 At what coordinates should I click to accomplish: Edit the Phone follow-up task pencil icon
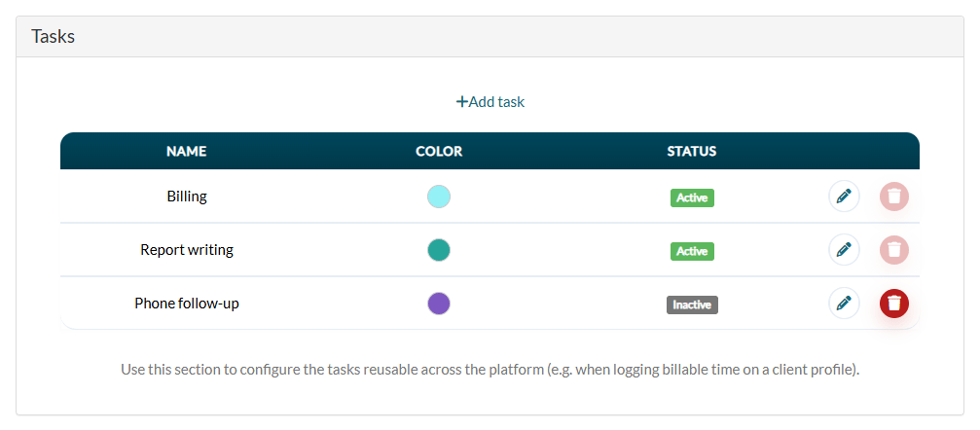click(844, 304)
